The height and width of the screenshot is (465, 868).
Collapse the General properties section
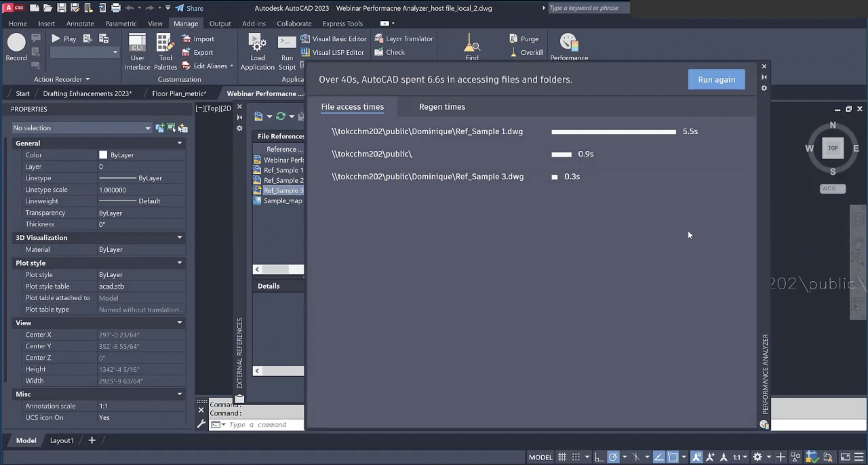(180, 143)
